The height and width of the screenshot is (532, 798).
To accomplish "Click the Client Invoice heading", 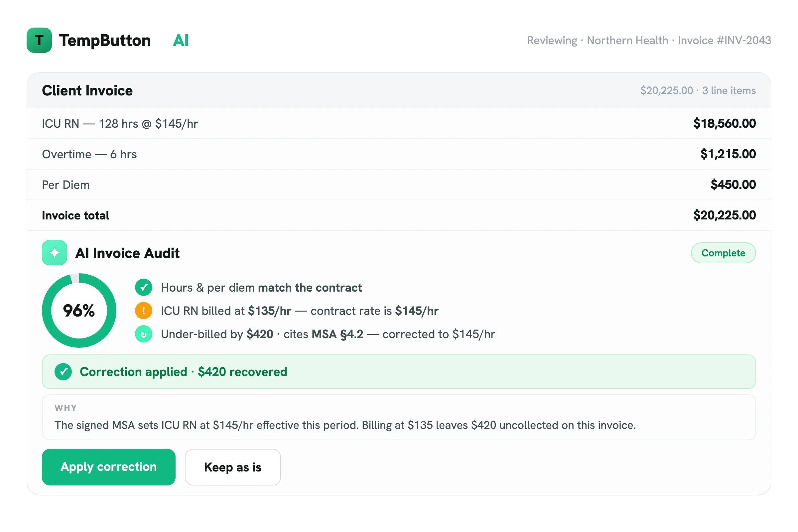I will point(87,90).
